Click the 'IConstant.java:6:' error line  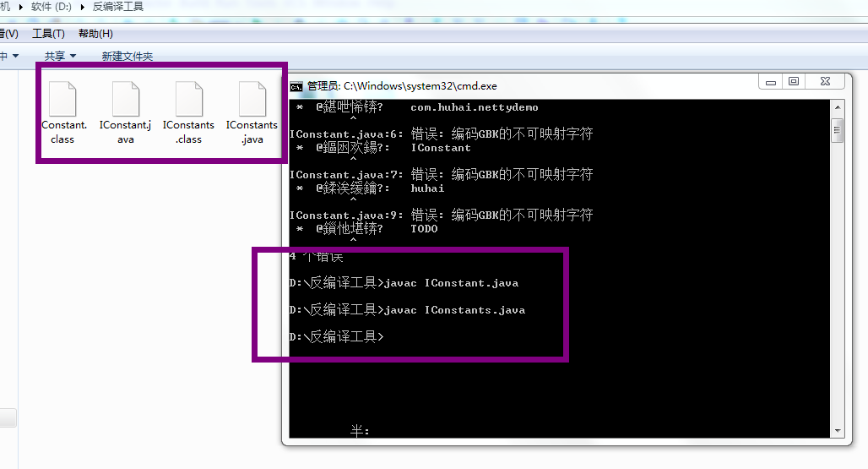(441, 134)
